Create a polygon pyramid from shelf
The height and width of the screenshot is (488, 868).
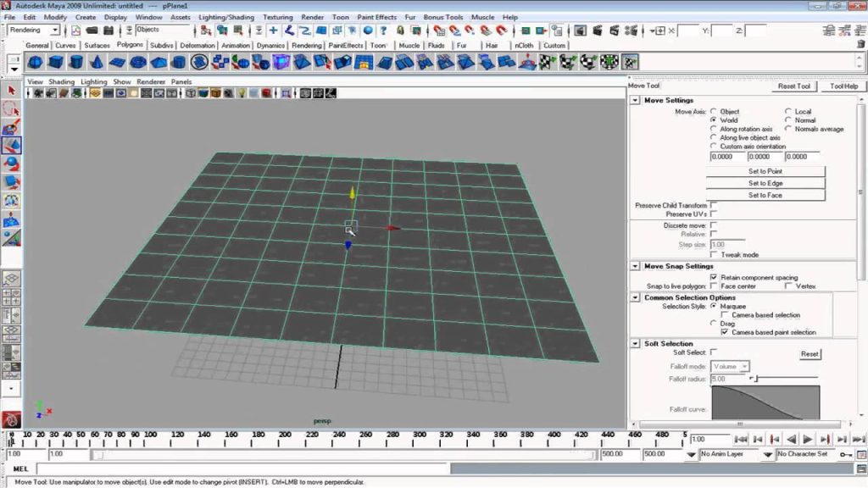pos(159,62)
